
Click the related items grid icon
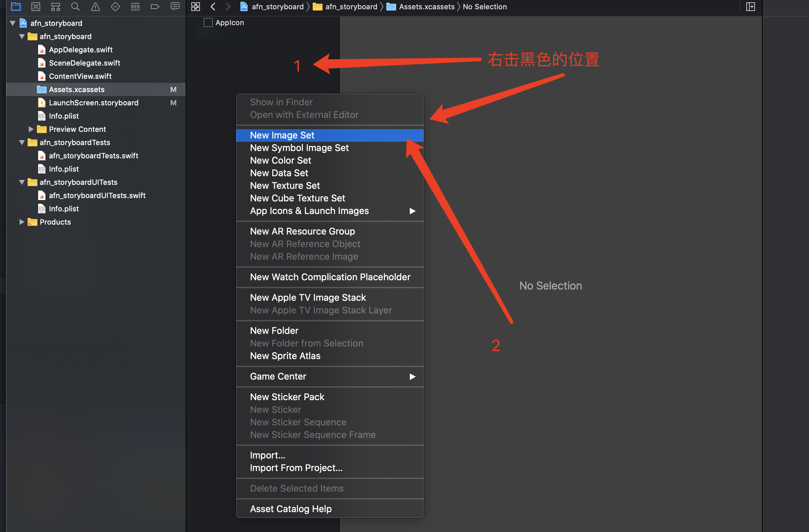point(195,6)
